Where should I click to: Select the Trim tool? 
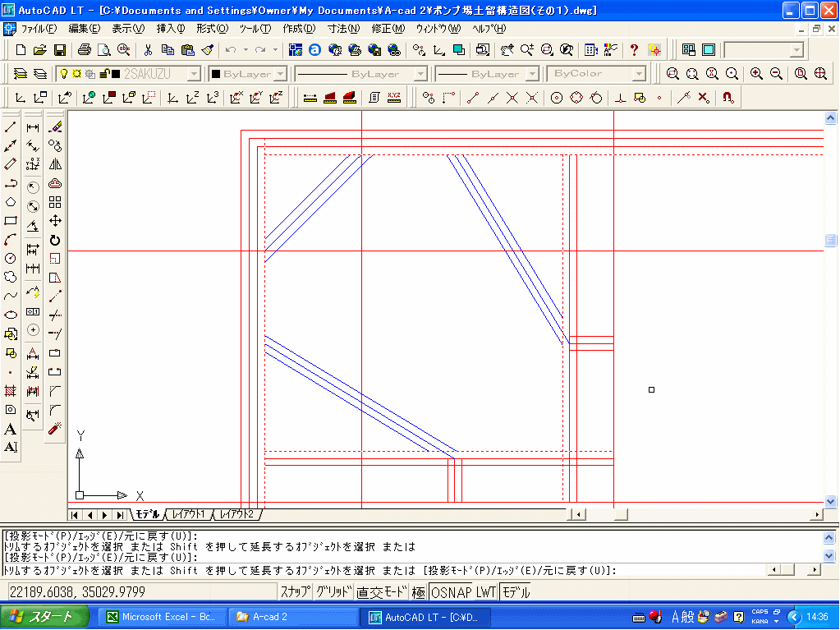tap(55, 315)
